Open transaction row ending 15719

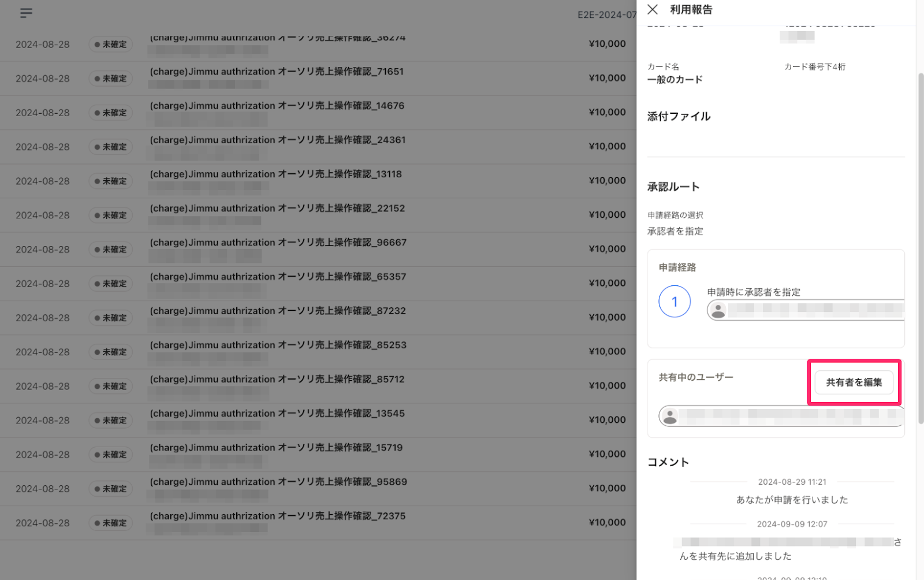318,454
